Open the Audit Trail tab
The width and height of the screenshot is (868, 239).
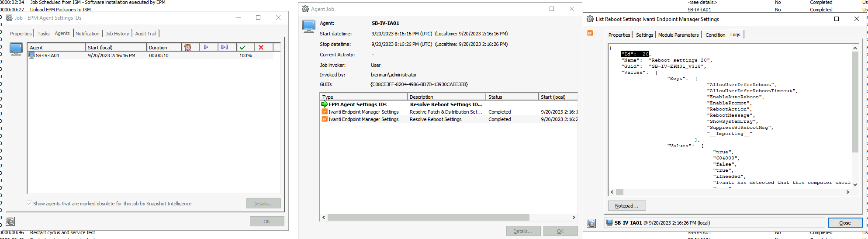coord(145,34)
